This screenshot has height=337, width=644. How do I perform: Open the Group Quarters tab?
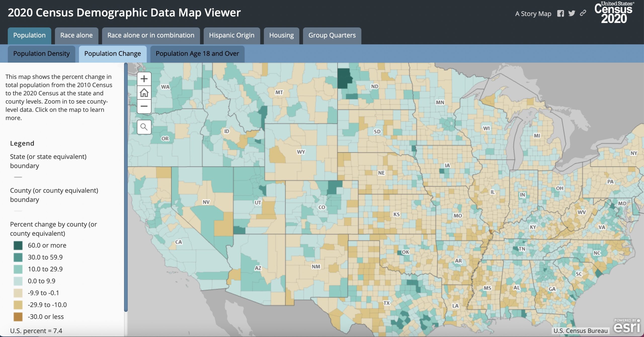coord(332,35)
